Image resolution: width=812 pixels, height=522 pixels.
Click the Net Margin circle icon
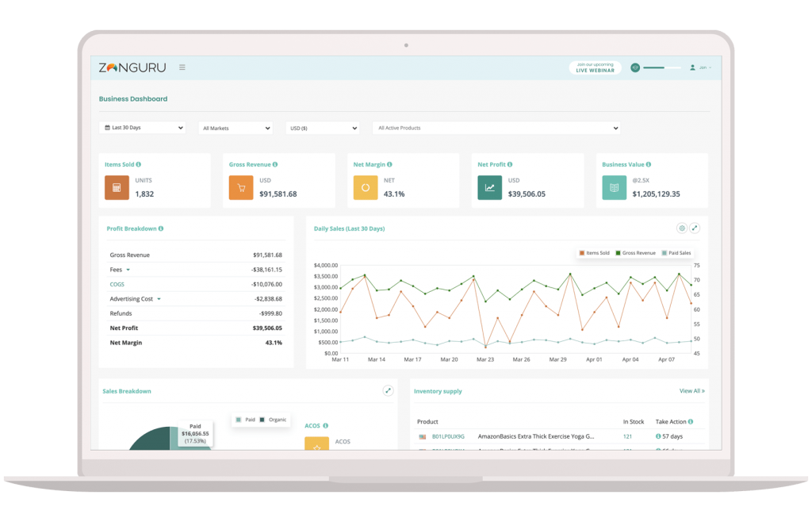click(365, 187)
